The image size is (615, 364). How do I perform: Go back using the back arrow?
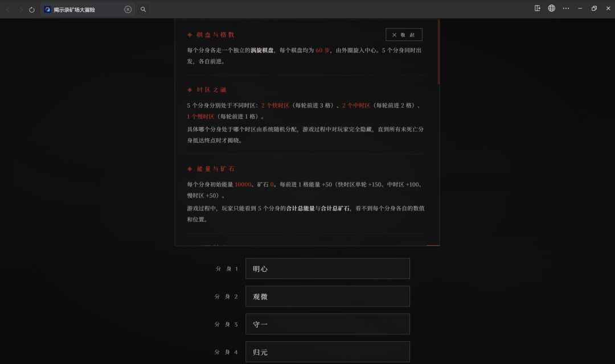8,10
